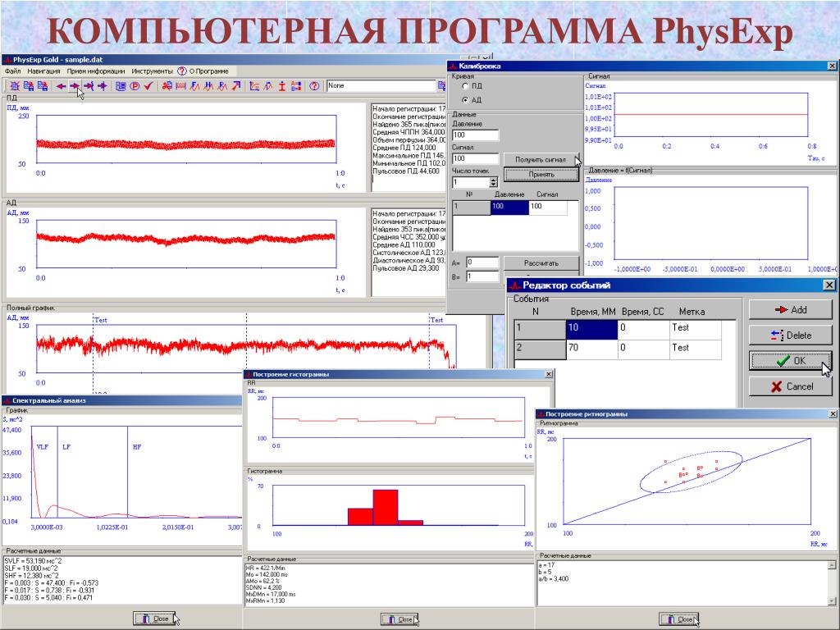
Task: Open the Инструменты menu
Action: [152, 71]
